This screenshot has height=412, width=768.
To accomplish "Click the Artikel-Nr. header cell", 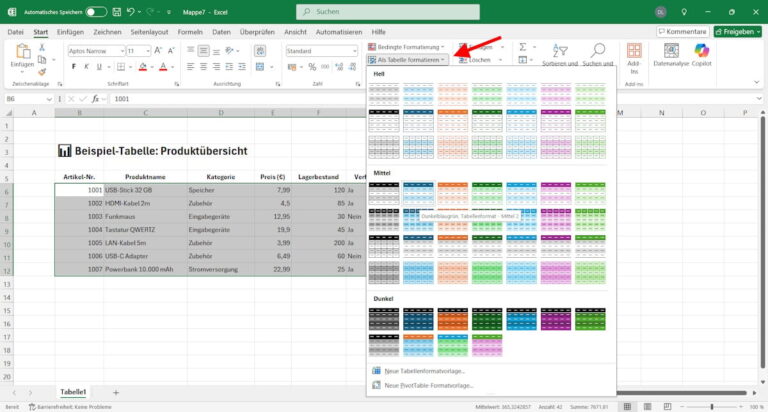I will click(x=79, y=177).
